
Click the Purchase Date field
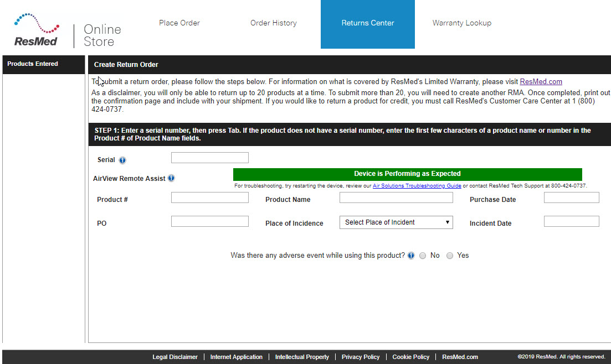571,197
